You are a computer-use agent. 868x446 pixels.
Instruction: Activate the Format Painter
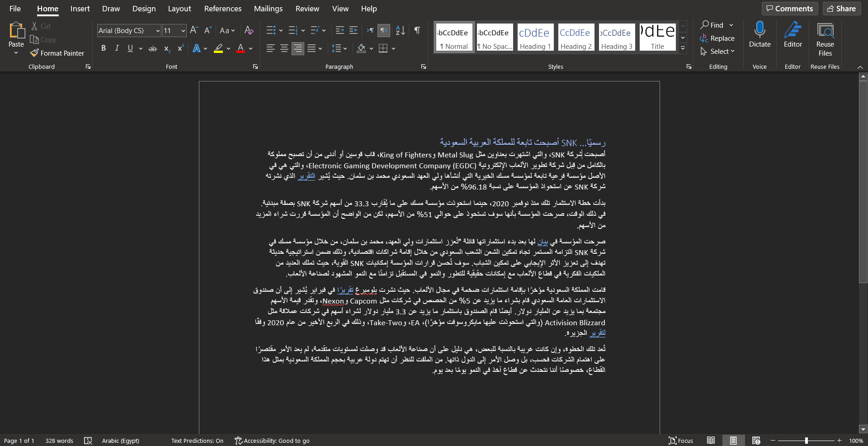click(x=57, y=53)
